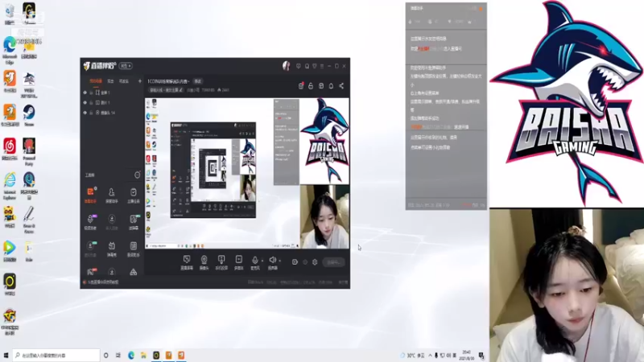Open the triangle pyramid toolbox tool
The height and width of the screenshot is (362, 644).
pyautogui.click(x=133, y=272)
